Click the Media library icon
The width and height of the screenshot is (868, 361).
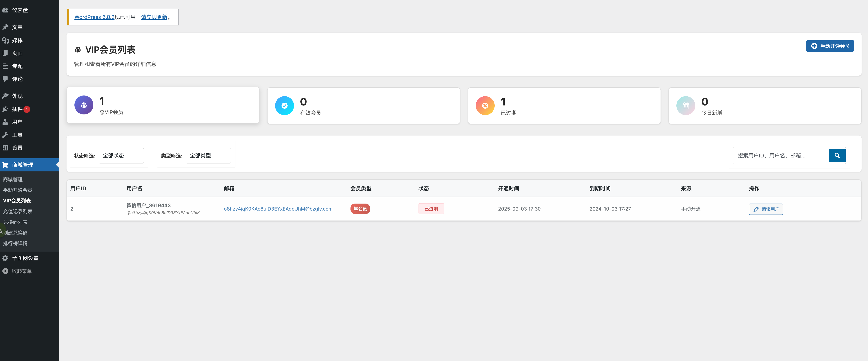tap(5, 40)
